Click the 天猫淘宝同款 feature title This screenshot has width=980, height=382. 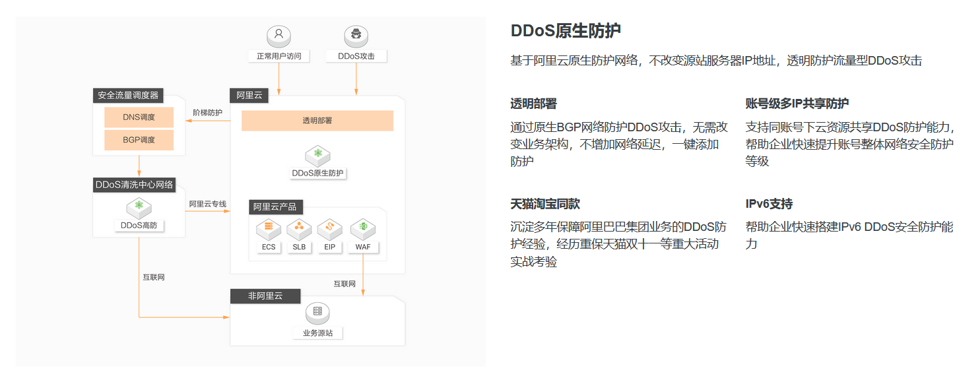(545, 204)
